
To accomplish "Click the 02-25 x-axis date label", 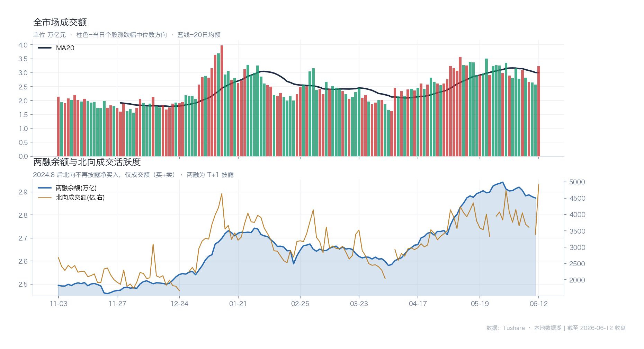I will [x=300, y=304].
